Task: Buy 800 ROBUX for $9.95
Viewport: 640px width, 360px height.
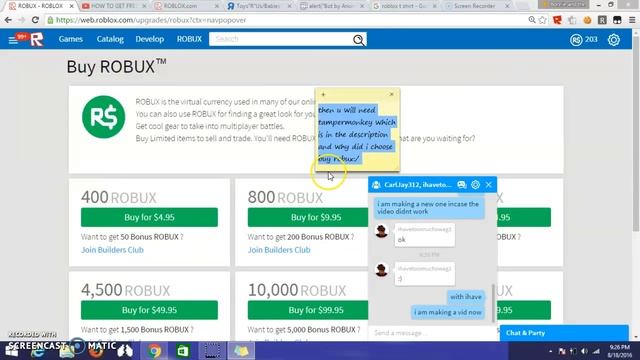Action: coord(308,217)
